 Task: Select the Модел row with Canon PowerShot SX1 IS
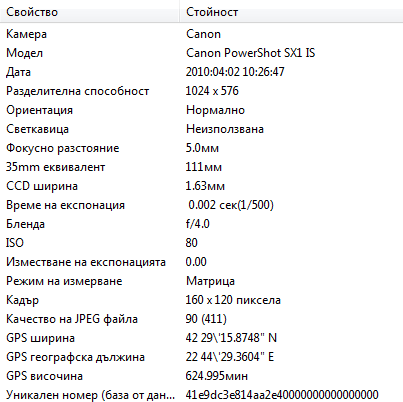pyautogui.click(x=201, y=53)
